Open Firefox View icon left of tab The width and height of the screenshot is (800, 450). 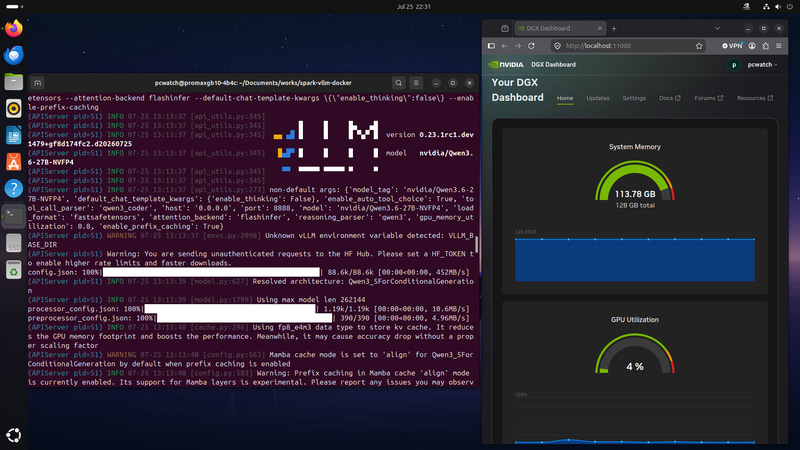tap(505, 29)
